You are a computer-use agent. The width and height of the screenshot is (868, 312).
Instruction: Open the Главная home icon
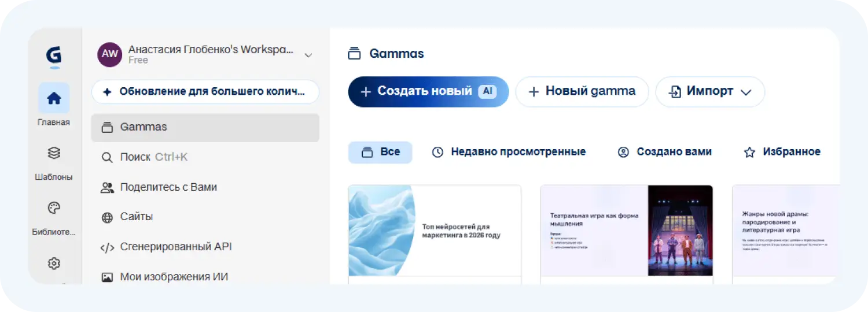point(54,98)
